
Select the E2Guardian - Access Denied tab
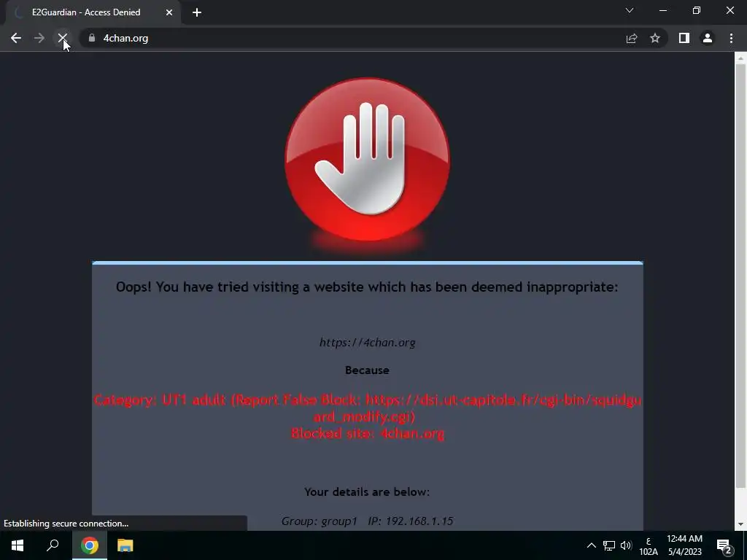[x=93, y=12]
